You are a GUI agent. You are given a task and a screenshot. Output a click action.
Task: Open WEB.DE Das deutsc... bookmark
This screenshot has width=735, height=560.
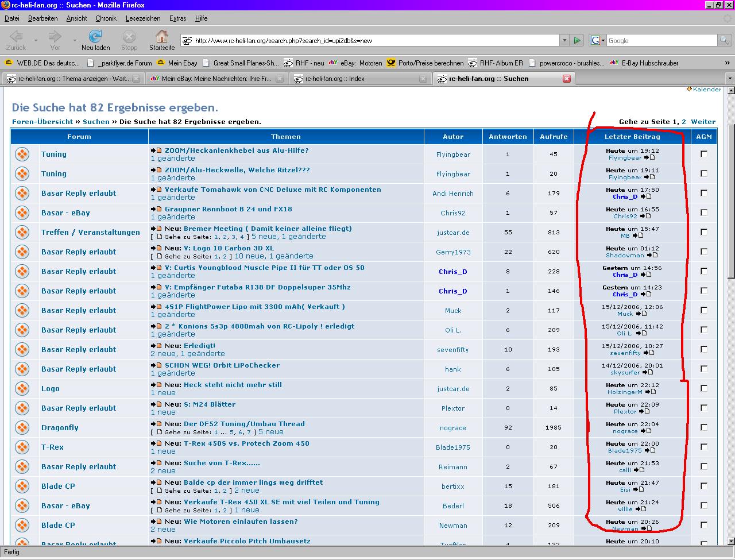42,63
